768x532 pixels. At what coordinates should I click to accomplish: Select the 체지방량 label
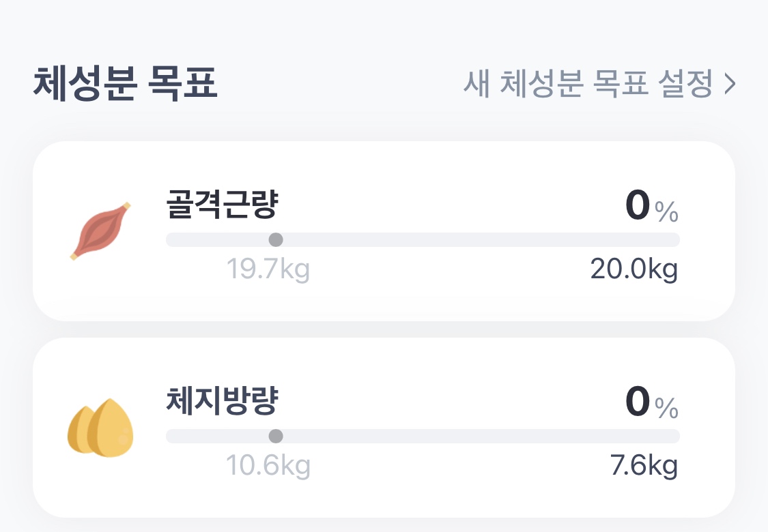point(222,400)
